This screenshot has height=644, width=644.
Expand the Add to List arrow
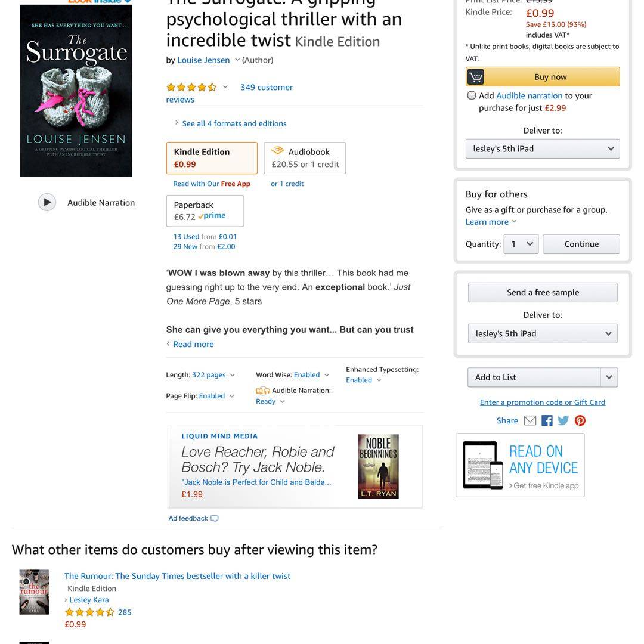pos(609,377)
